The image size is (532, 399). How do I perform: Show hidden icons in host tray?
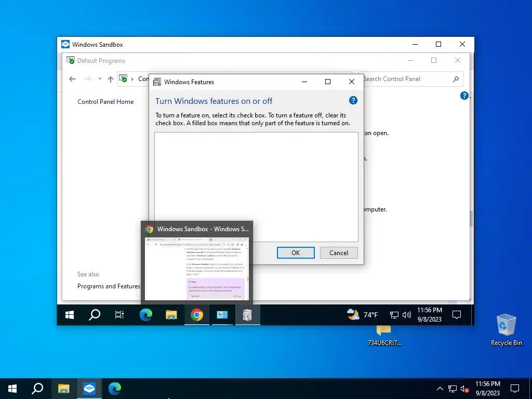440,389
